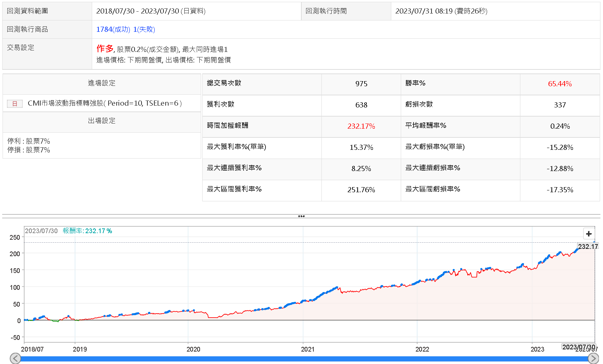Image resolution: width=603 pixels, height=364 pixels.
Task: Click the 日 frequency icon beside CMI
Action: (x=15, y=104)
